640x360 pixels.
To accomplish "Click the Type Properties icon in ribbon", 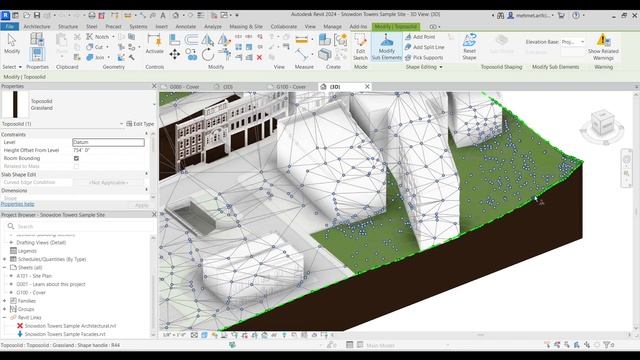I will tap(37, 40).
